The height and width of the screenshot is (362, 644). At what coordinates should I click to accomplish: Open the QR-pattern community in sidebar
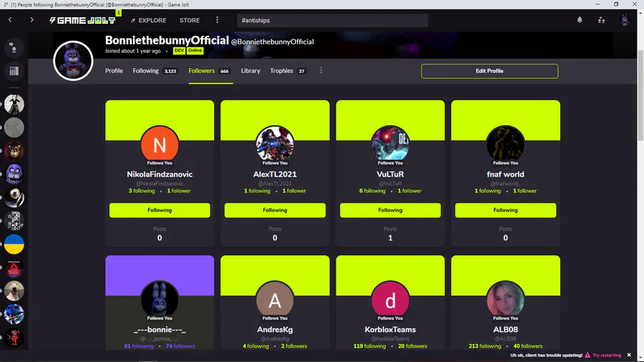(x=14, y=221)
